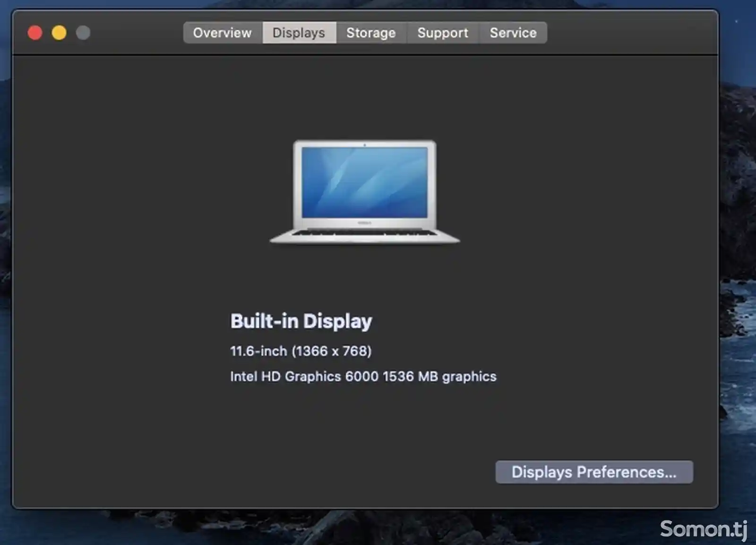This screenshot has width=756, height=545.
Task: Switch to the Overview tab
Action: (x=223, y=33)
